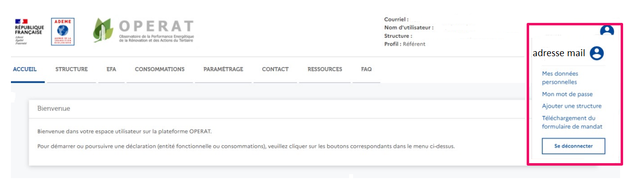Open the CONSOMMATIONS menu
The height and width of the screenshot is (189, 644).
[160, 69]
